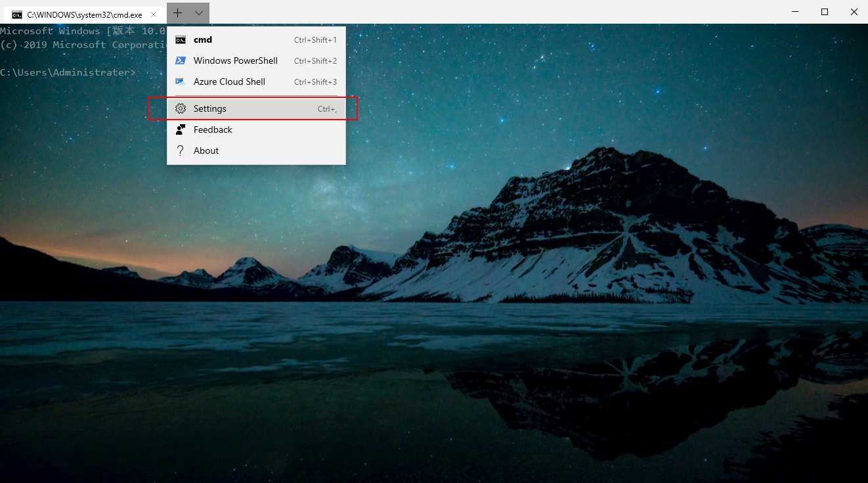
Task: Open the profile dropdown chevron
Action: click(198, 12)
